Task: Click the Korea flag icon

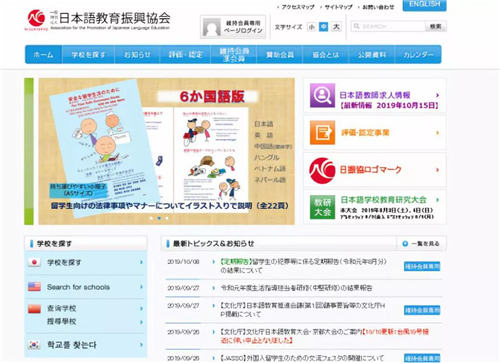Action: (x=34, y=345)
